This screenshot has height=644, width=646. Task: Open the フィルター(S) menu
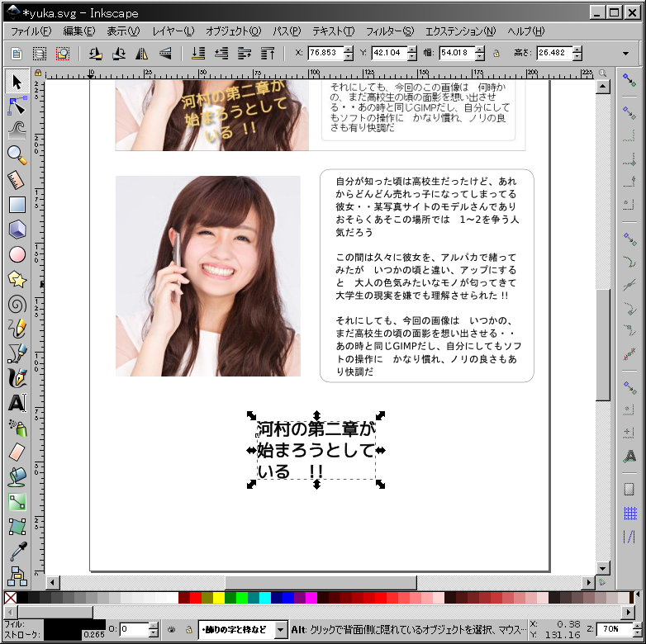click(390, 31)
